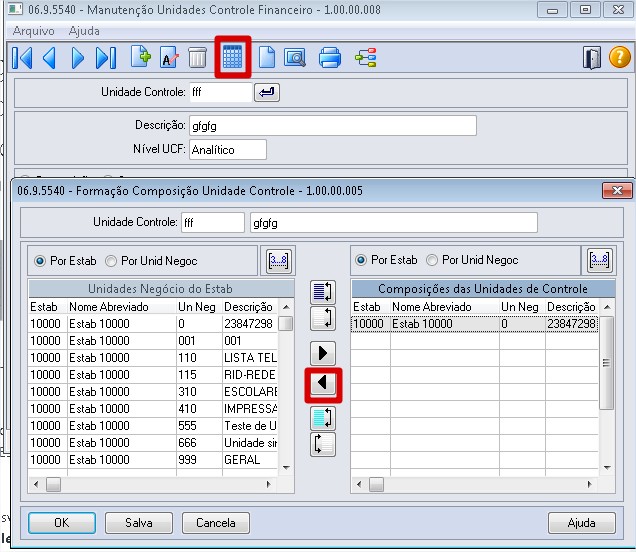Click the trash can delete icon

click(x=198, y=58)
